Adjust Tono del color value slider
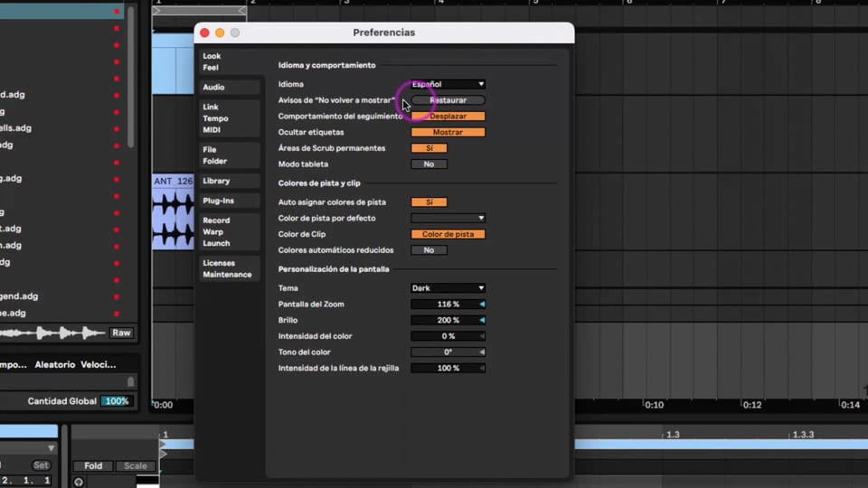Image resolution: width=868 pixels, height=488 pixels. tap(448, 352)
